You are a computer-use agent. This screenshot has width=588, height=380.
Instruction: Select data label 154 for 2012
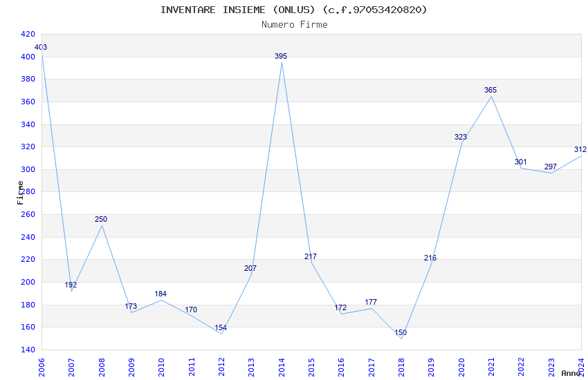click(221, 328)
